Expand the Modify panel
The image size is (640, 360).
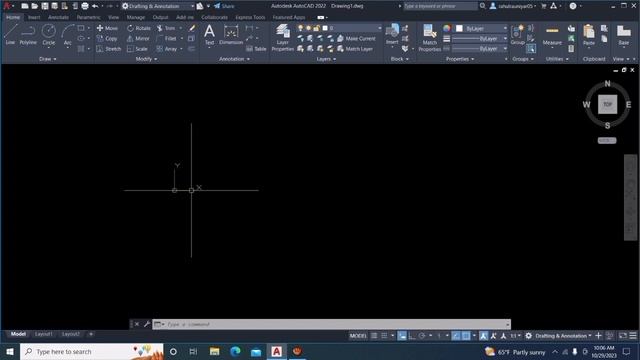[146, 59]
